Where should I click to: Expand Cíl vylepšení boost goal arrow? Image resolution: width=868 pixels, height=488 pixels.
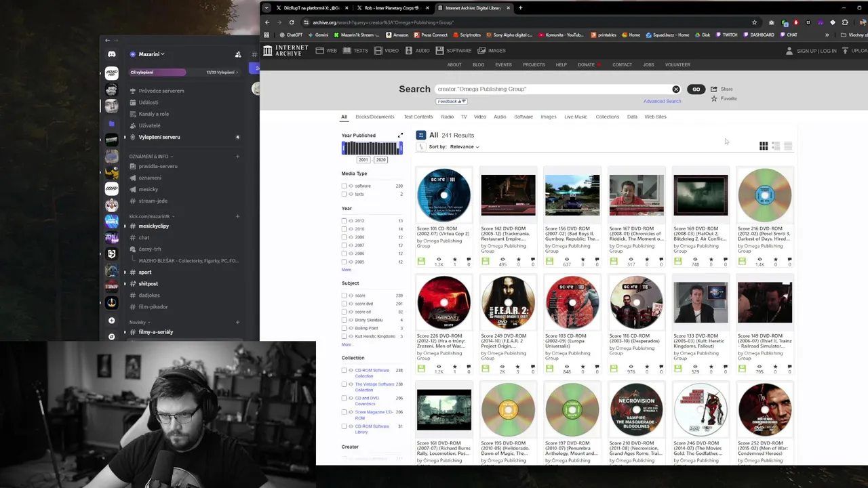238,72
